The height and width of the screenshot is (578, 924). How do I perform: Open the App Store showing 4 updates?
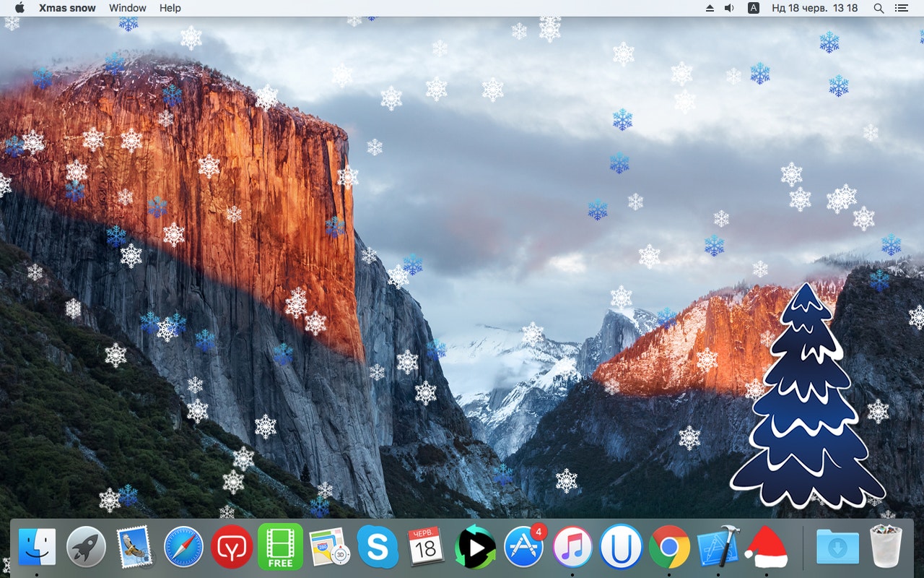point(523,549)
